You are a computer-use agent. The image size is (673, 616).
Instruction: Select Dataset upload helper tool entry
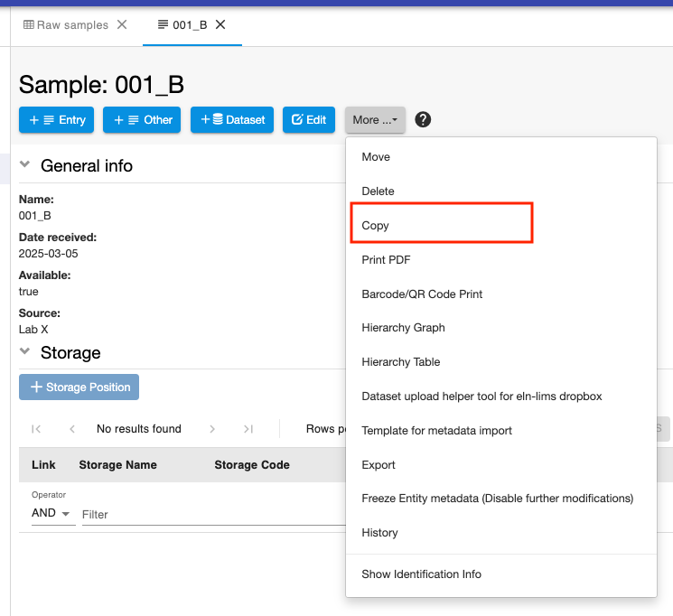pos(500,397)
